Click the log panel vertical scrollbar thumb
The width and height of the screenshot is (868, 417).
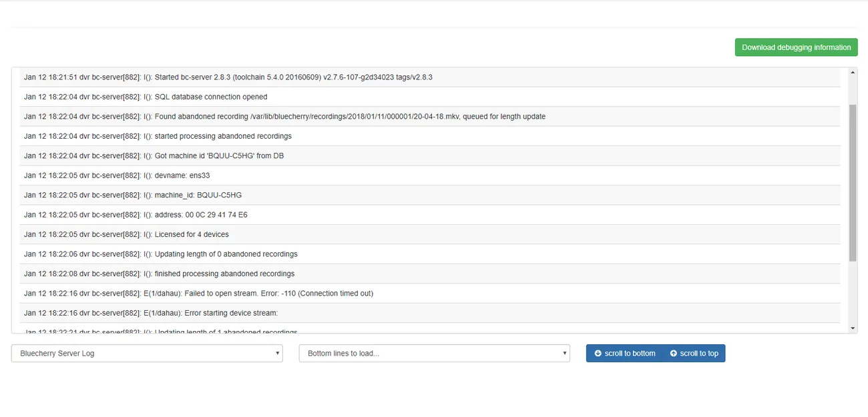click(x=853, y=182)
